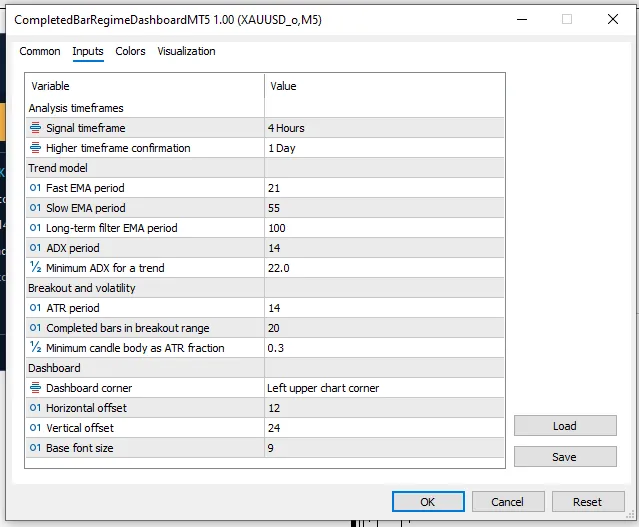639x527 pixels.
Task: Save the input settings with Save button
Action: point(565,457)
